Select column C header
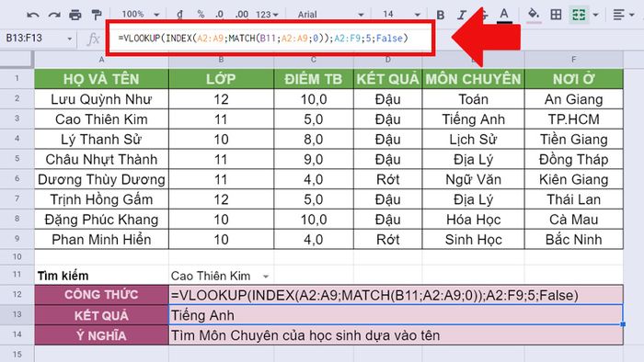Image resolution: width=644 pixels, height=362 pixels. click(314, 60)
